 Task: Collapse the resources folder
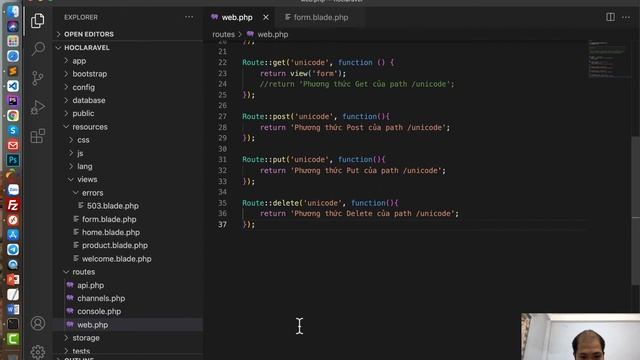pos(127,127)
